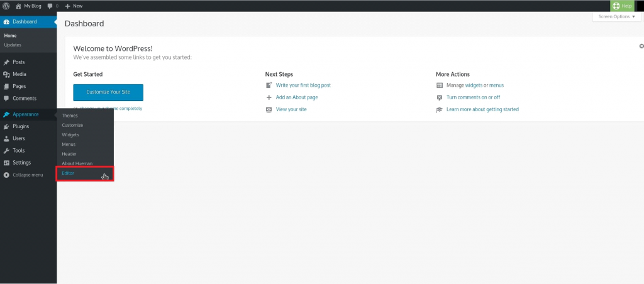644x284 pixels.
Task: Click the Plugins plug icon
Action: [6, 126]
